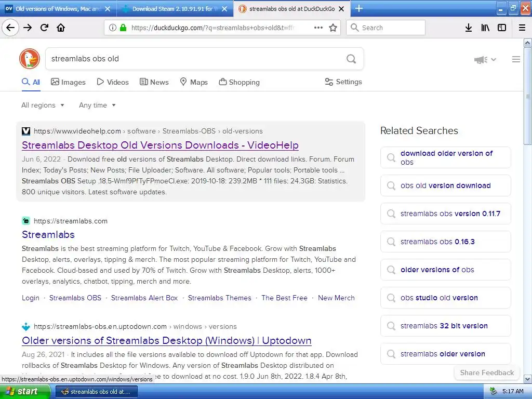This screenshot has height=399, width=532.
Task: Search related: streamlabs older version
Action: pos(445,354)
